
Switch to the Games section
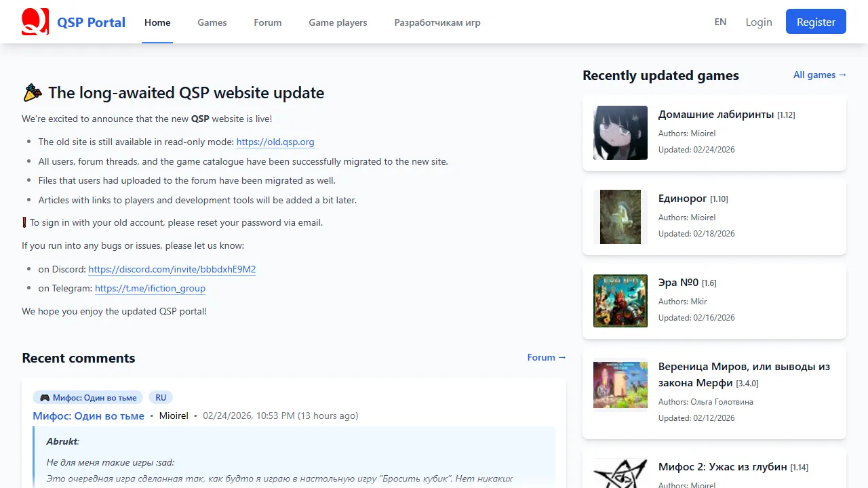tap(212, 22)
